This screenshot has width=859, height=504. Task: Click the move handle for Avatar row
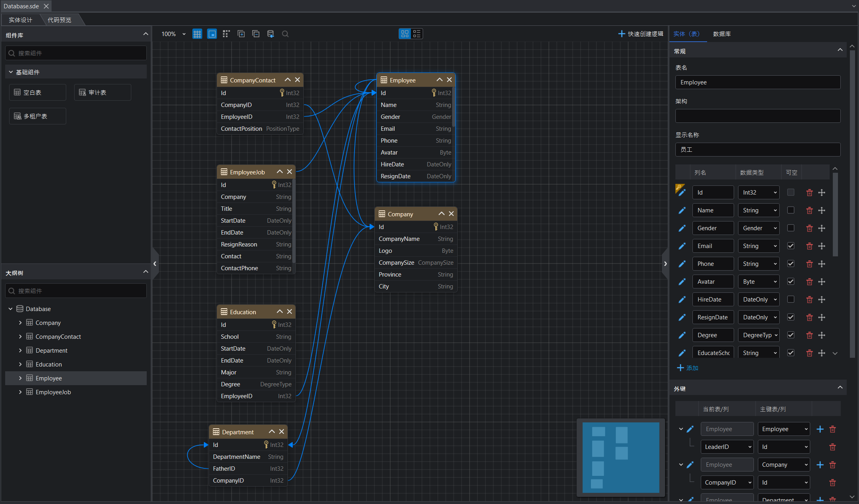click(x=822, y=282)
